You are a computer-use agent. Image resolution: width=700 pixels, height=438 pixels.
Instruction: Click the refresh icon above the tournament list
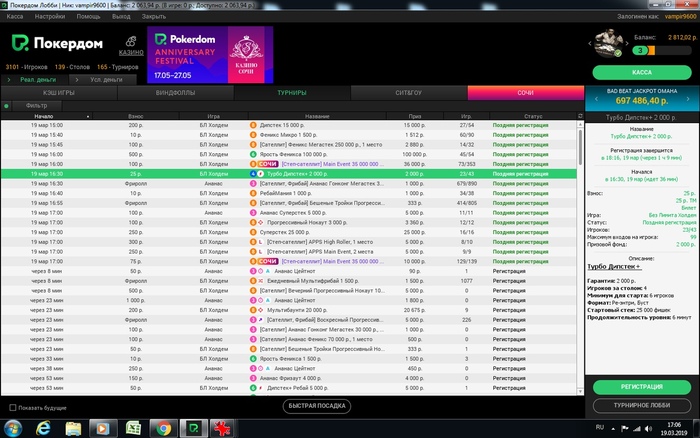click(580, 116)
